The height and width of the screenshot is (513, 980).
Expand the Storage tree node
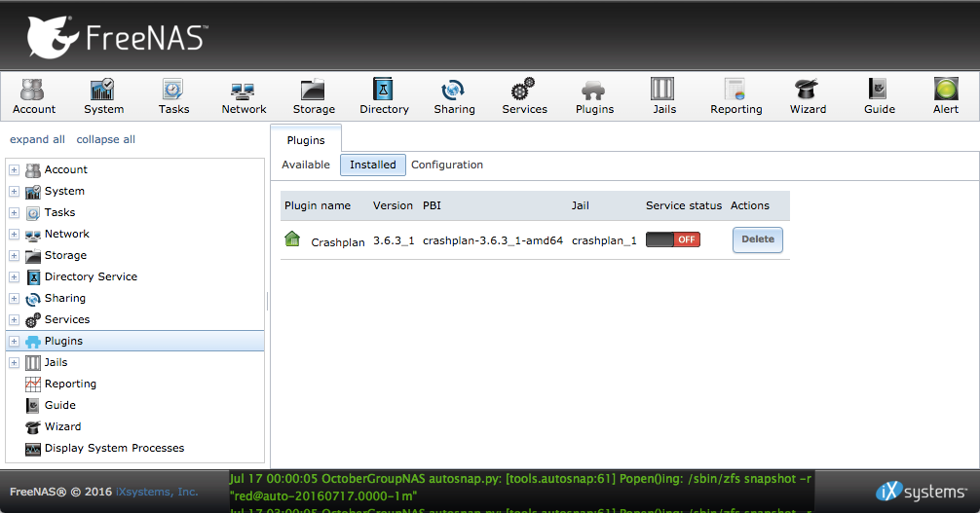pyautogui.click(x=14, y=256)
